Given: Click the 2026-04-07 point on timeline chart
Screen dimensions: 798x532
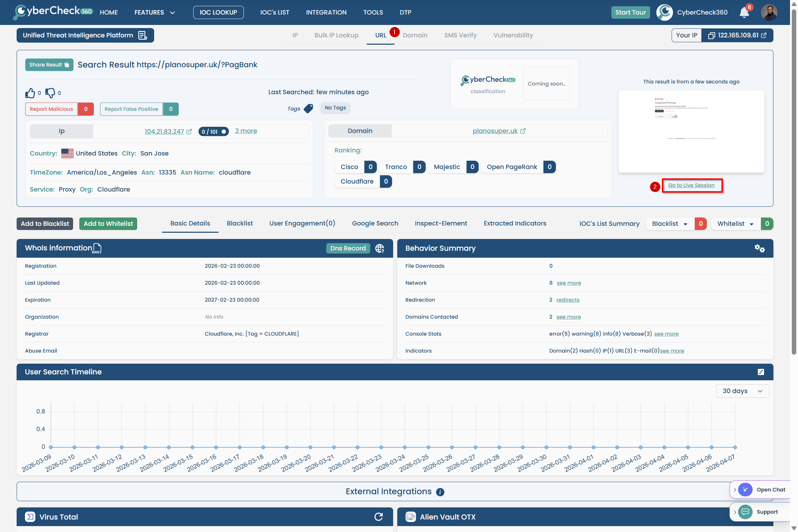Looking at the screenshot, I should (x=735, y=447).
